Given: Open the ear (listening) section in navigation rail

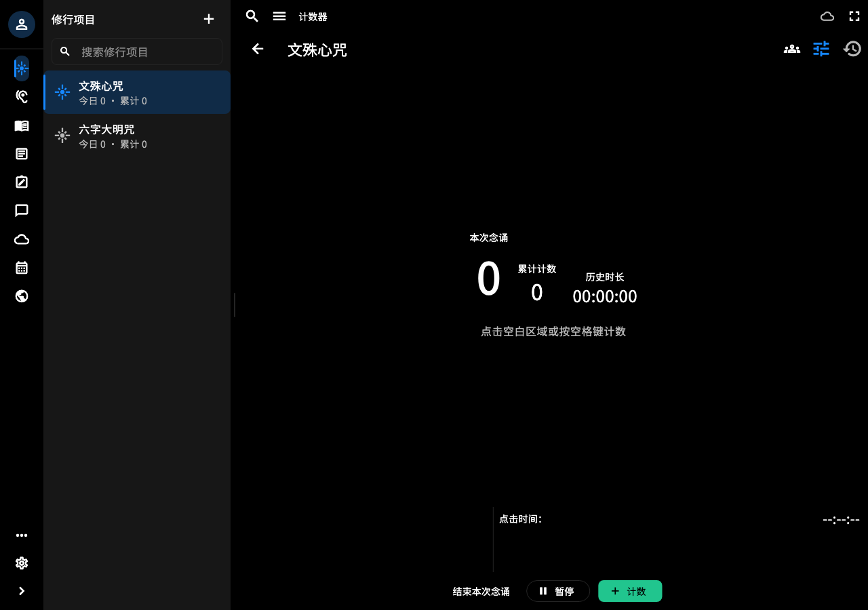Looking at the screenshot, I should [x=22, y=97].
